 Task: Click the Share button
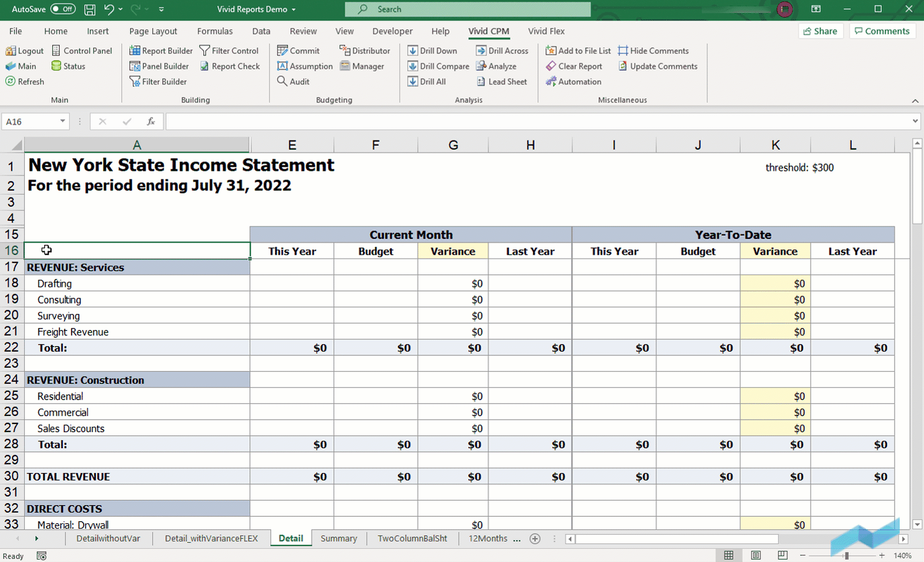(x=820, y=31)
